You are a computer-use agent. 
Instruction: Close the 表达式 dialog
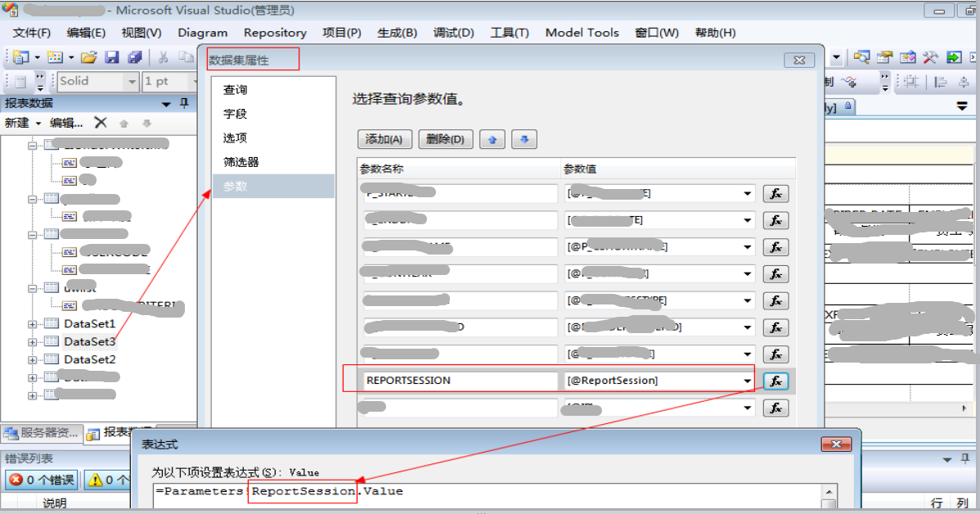point(836,444)
